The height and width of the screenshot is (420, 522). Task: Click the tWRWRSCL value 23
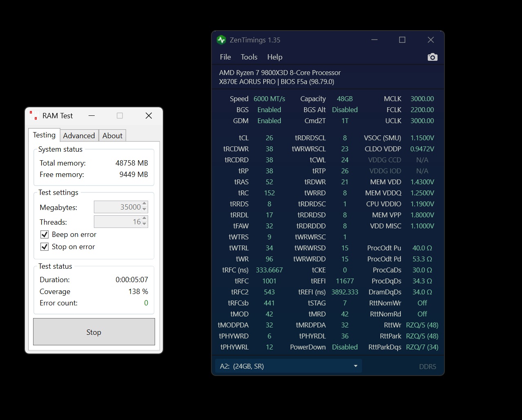pyautogui.click(x=345, y=149)
